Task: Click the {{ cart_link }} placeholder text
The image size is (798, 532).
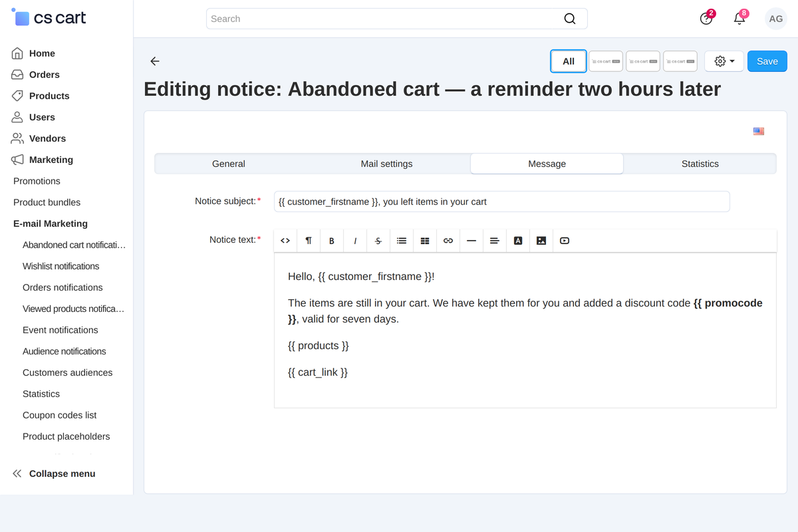Action: tap(318, 372)
